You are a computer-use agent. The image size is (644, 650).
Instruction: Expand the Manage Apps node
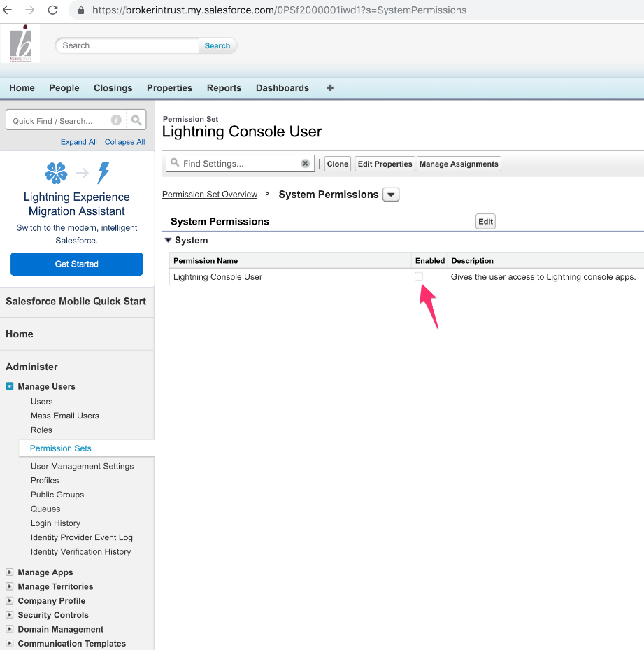(x=9, y=572)
